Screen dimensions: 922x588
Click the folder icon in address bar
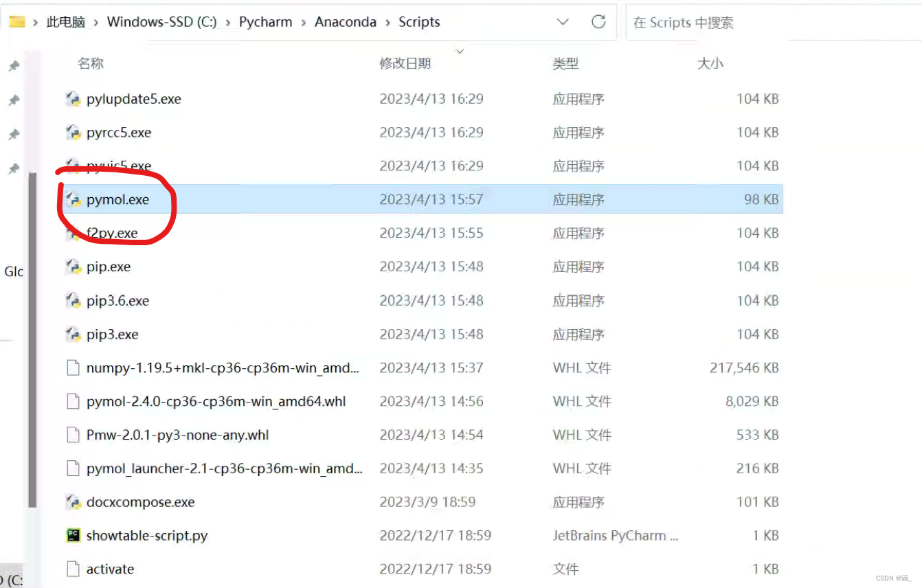[x=17, y=22]
